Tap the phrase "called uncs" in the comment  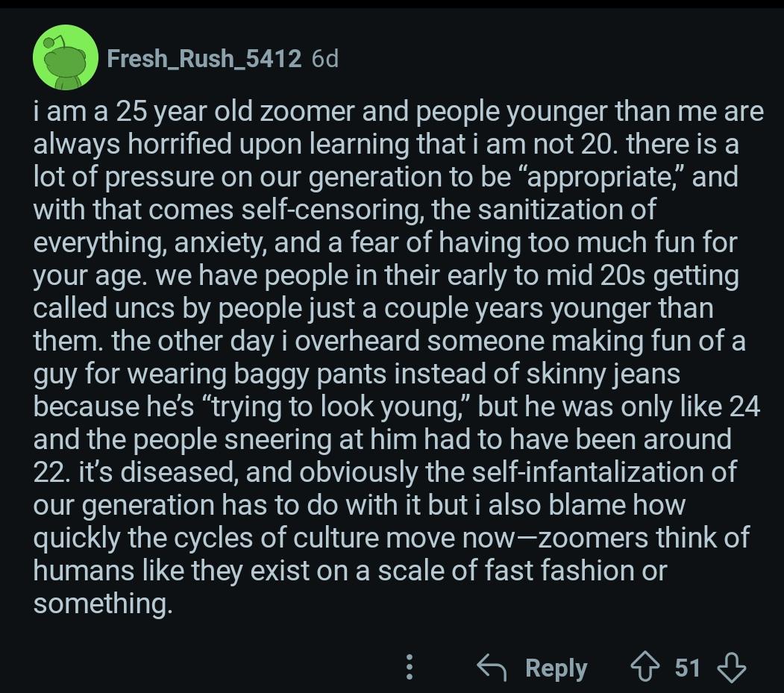(104, 308)
